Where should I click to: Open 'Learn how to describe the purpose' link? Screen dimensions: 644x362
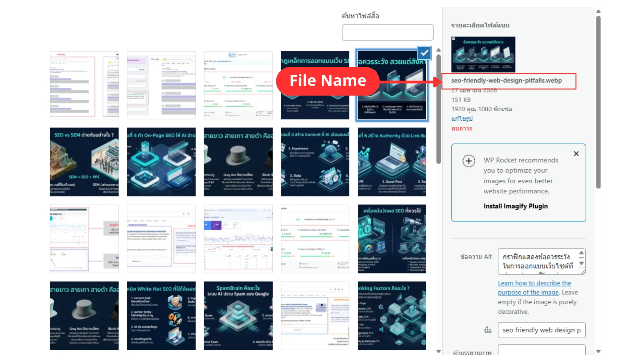(534, 288)
